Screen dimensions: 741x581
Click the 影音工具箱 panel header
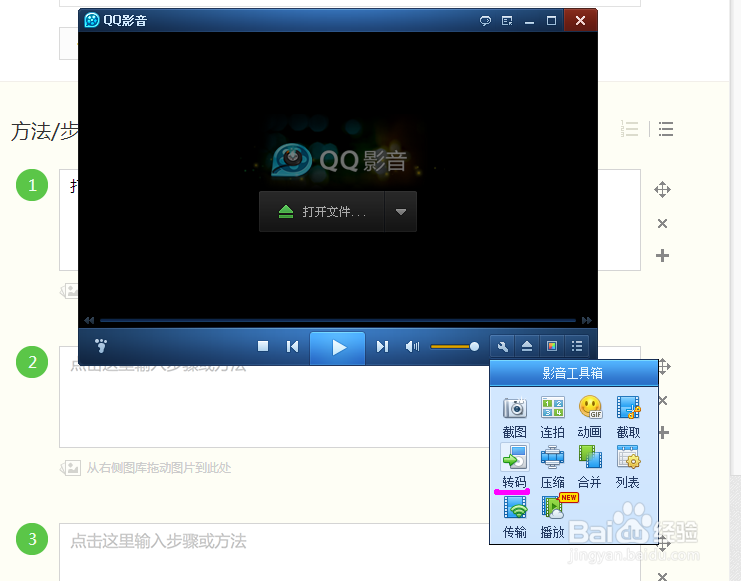pyautogui.click(x=574, y=373)
